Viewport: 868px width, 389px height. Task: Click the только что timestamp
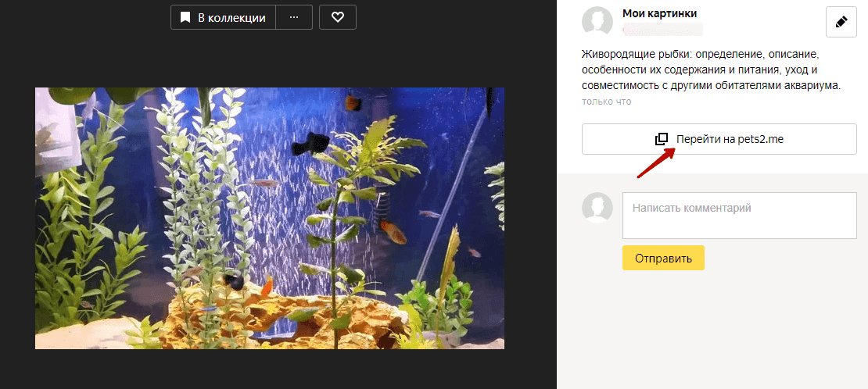(x=606, y=102)
